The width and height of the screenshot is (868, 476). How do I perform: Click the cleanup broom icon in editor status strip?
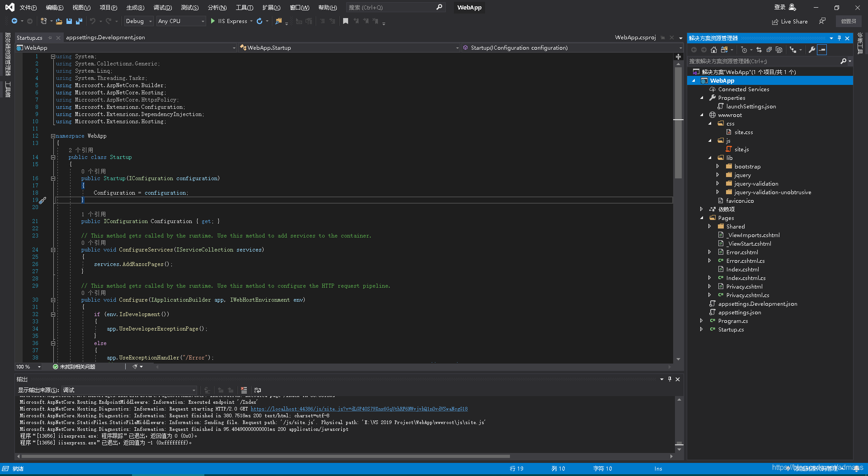pyautogui.click(x=135, y=367)
